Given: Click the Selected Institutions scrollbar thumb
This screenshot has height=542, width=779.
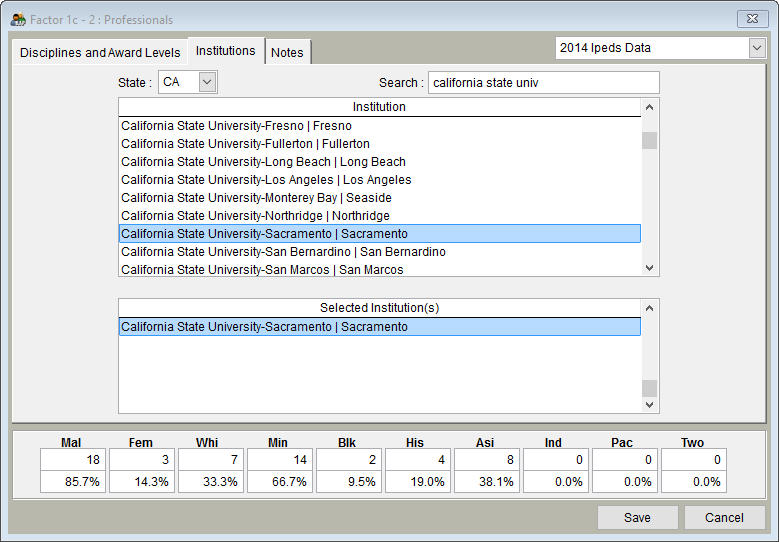Looking at the screenshot, I should tap(649, 388).
